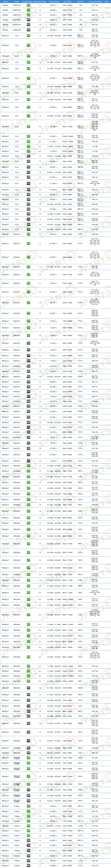This screenshot has height=868, width=111.
Task: Select the Pojemność silnika column header
Action: click(40, 2)
